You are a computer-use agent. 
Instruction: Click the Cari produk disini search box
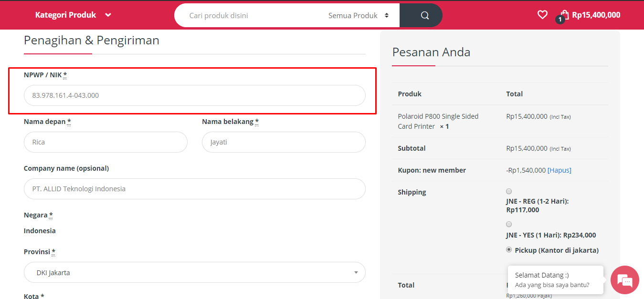coord(248,15)
